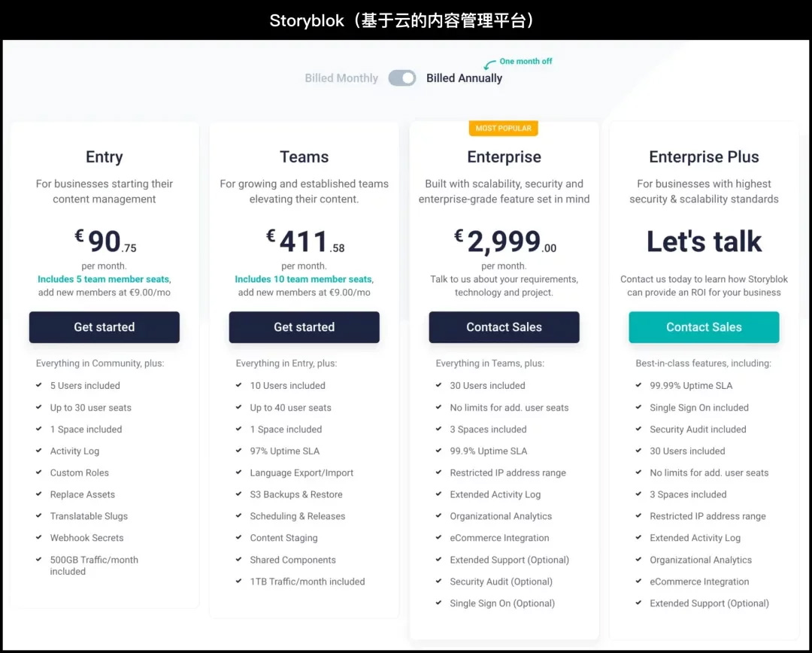Select the Billed Monthly label
The height and width of the screenshot is (653, 812).
[x=341, y=78]
